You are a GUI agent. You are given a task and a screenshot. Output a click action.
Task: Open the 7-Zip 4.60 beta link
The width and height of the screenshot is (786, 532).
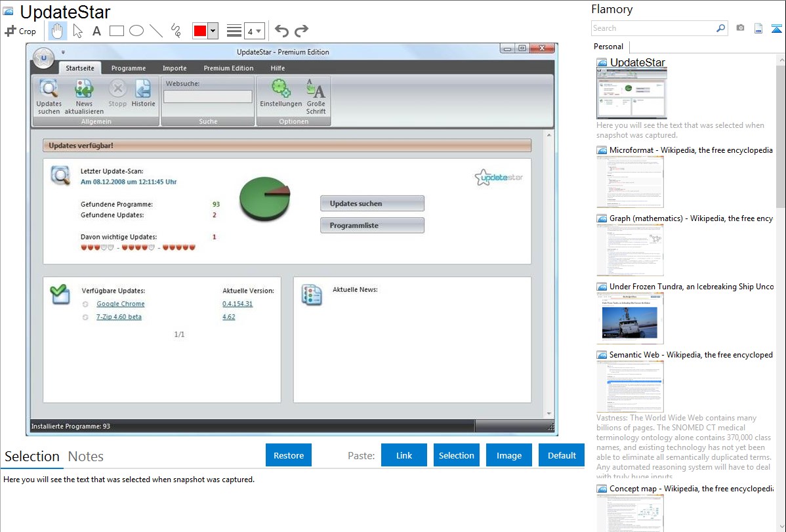pos(119,317)
